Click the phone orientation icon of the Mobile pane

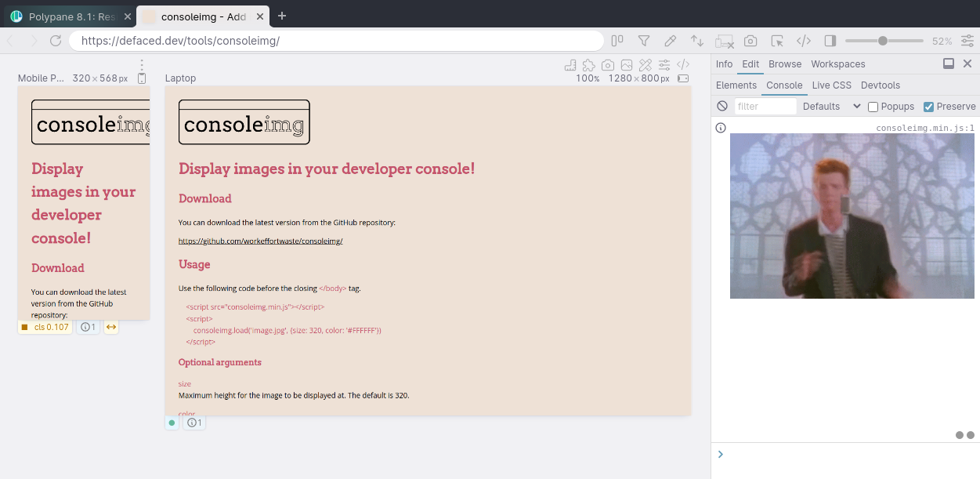pyautogui.click(x=142, y=78)
